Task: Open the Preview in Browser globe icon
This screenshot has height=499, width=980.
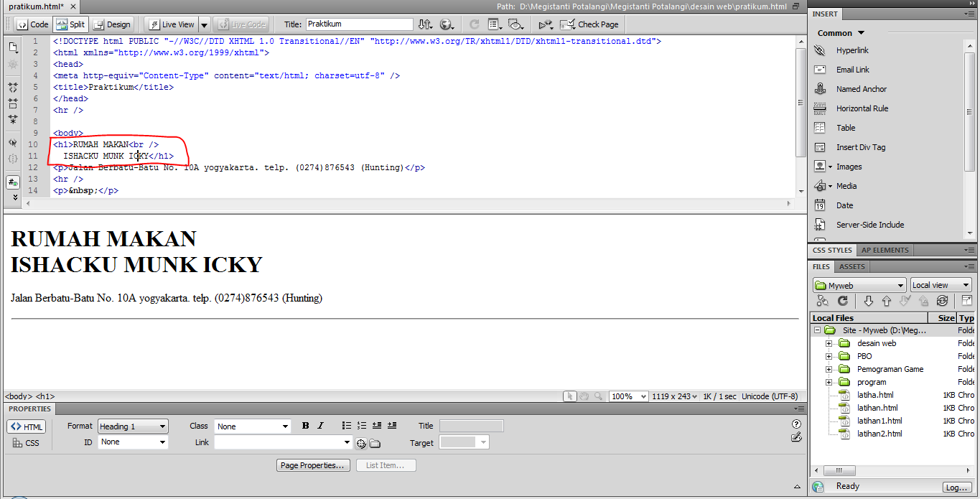Action: [x=447, y=24]
